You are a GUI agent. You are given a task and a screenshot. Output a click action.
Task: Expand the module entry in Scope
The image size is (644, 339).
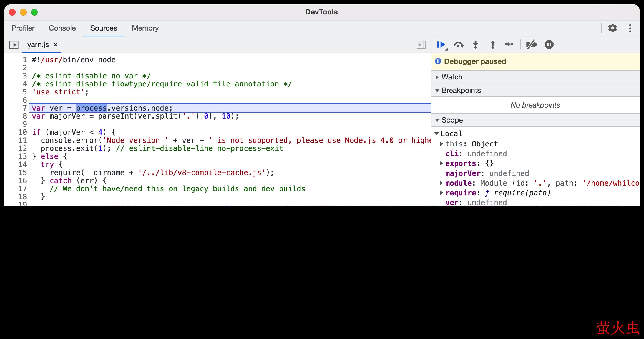click(x=441, y=183)
